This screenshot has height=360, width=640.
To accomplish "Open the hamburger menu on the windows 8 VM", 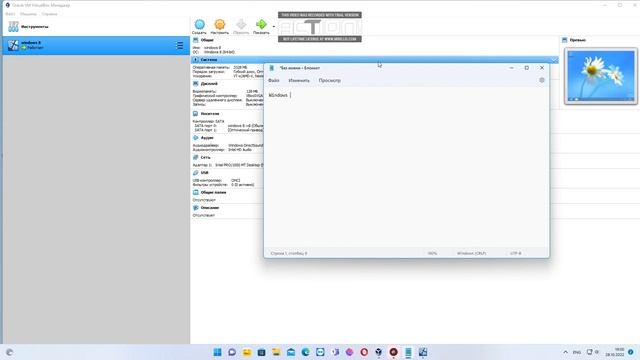I will click(180, 45).
